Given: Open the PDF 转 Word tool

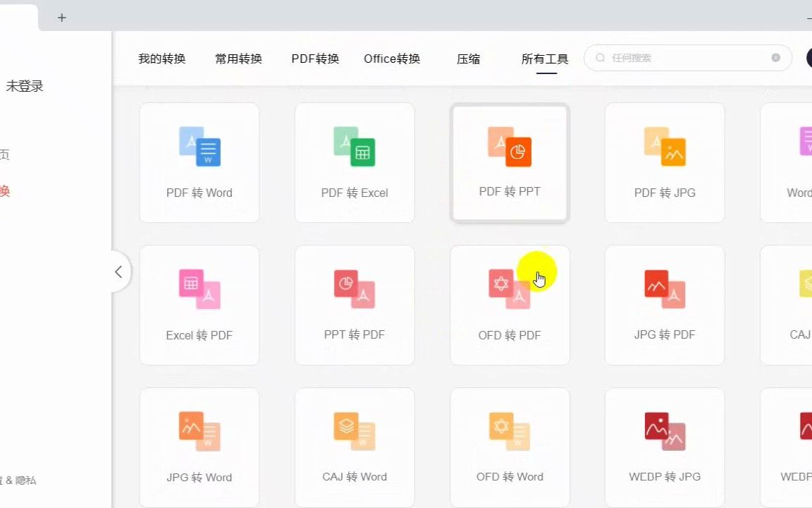Looking at the screenshot, I should click(x=199, y=162).
